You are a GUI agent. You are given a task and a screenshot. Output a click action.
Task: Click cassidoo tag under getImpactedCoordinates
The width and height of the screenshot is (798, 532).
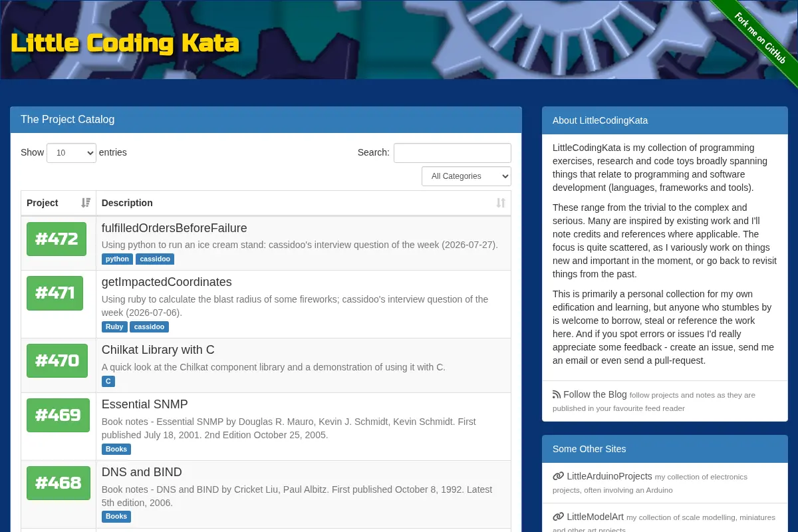point(149,327)
